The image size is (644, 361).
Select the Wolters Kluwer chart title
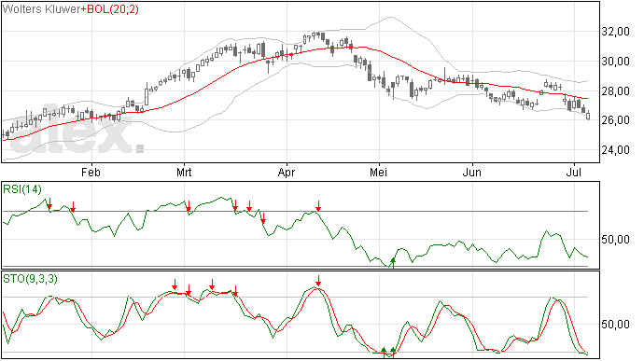pos(41,9)
